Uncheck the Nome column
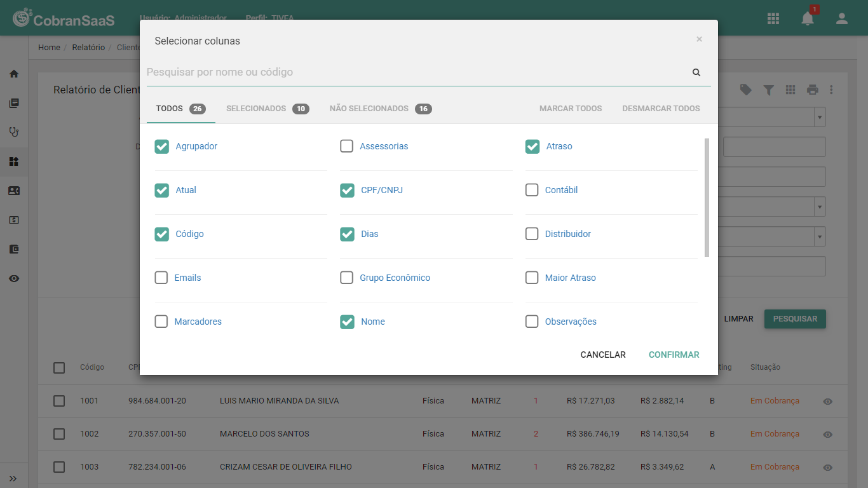This screenshot has height=488, width=868. tap(347, 322)
